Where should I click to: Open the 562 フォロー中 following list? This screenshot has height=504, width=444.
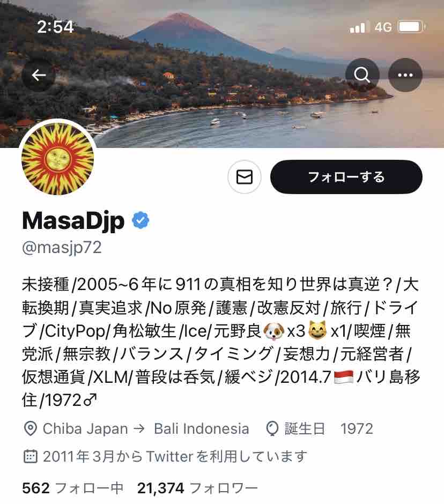coord(73,488)
